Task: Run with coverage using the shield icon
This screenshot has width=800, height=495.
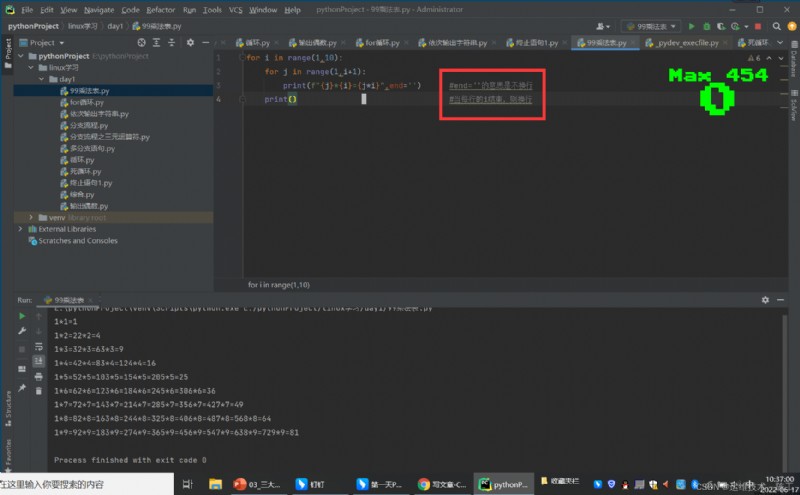Action: click(721, 26)
